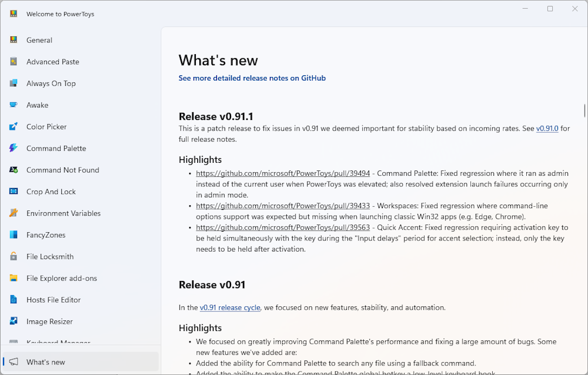This screenshot has width=588, height=375.
Task: Click the Command Not Found icon
Action: pos(14,170)
